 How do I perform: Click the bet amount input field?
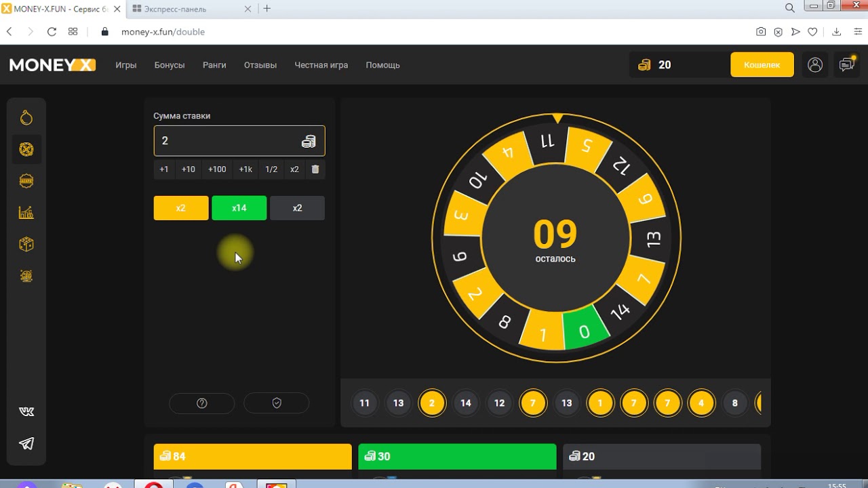point(239,141)
